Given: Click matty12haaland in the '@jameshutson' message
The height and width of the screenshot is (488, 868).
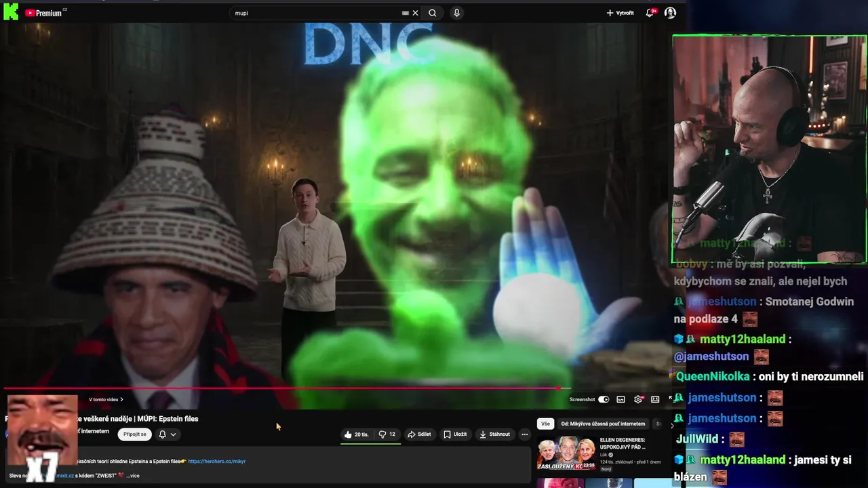Looking at the screenshot, I should [x=743, y=339].
